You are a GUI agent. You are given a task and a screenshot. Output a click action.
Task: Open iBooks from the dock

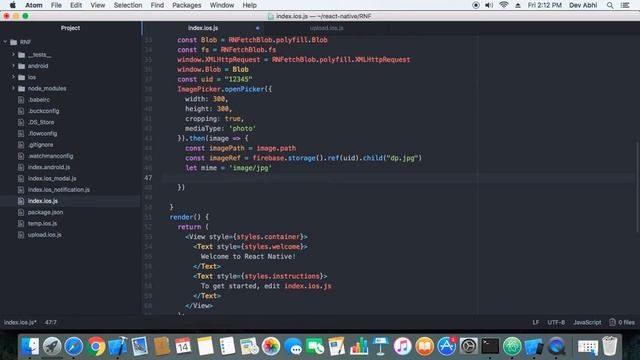[x=424, y=347]
